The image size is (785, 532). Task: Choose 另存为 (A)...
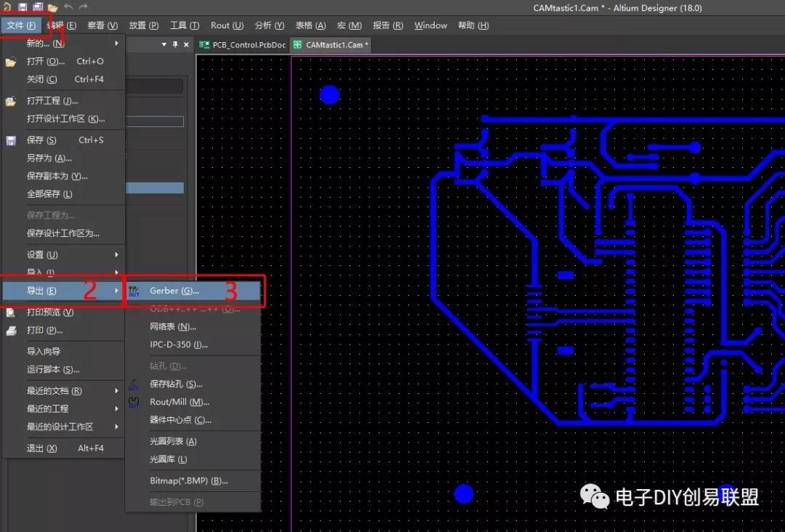pos(63,158)
